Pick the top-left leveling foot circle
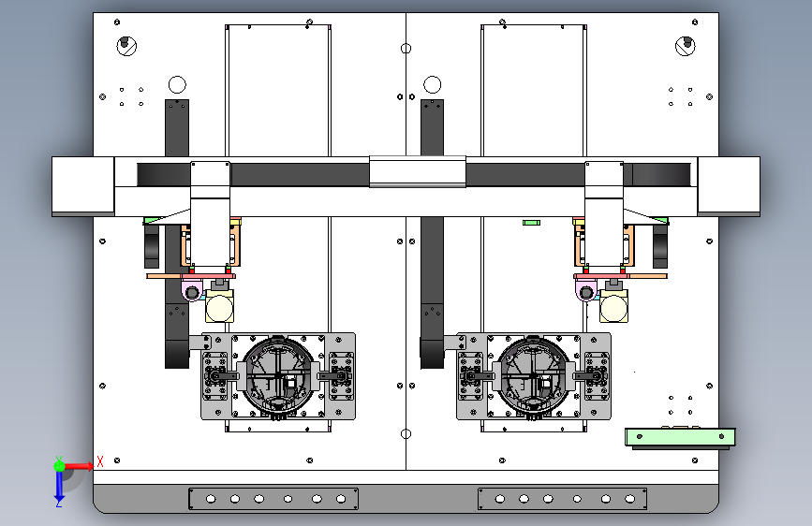The height and width of the screenshot is (526, 812). [x=126, y=46]
